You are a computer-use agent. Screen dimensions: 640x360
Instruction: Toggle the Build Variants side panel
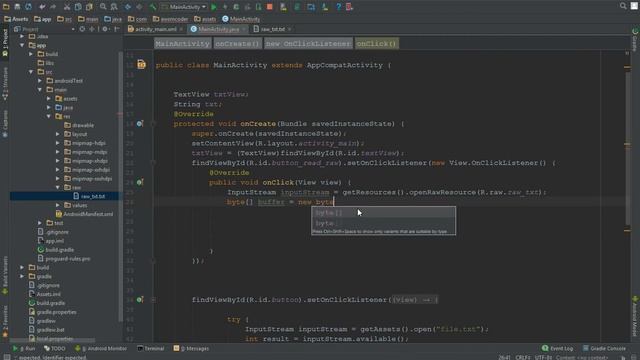[x=5, y=275]
